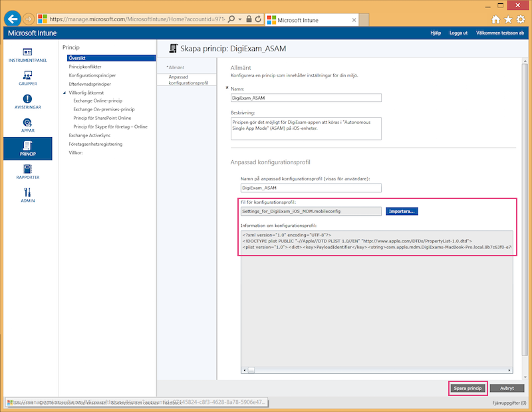The height and width of the screenshot is (412, 532).
Task: Open Principkonflikter item
Action: pyautogui.click(x=85, y=67)
